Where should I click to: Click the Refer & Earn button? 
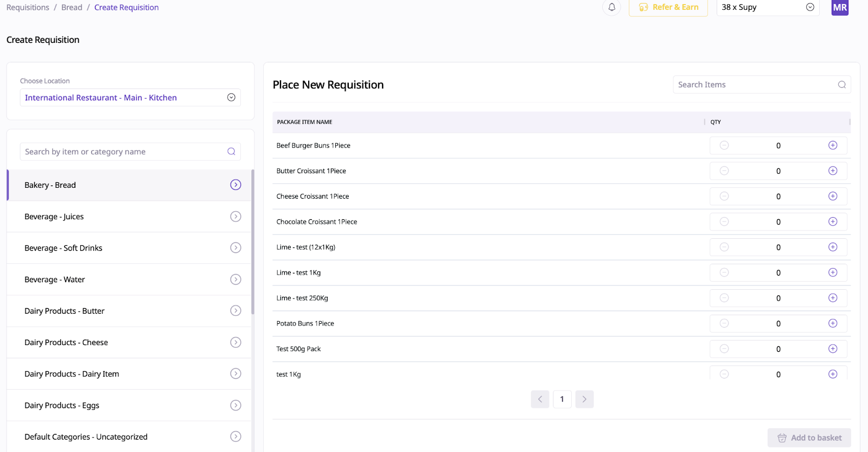tap(668, 8)
